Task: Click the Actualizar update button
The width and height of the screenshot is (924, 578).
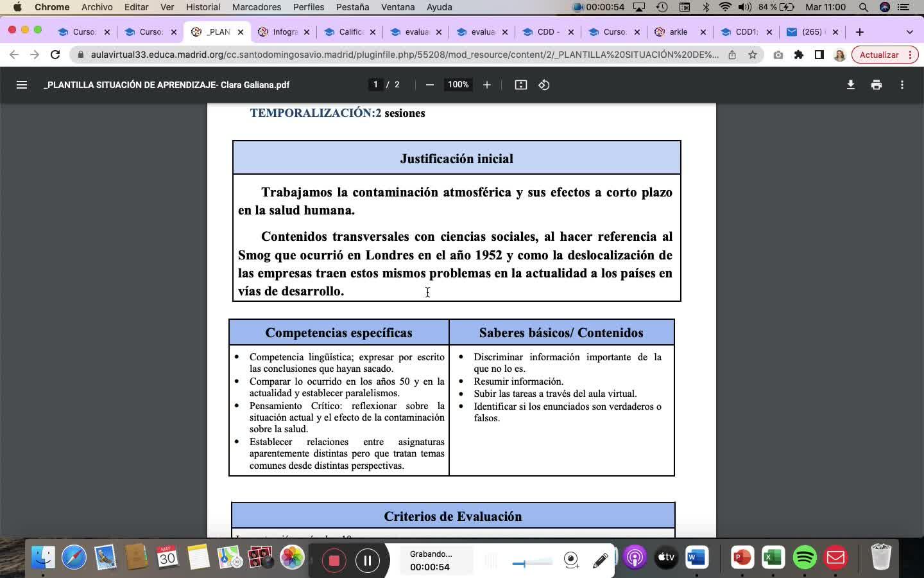Action: point(884,55)
